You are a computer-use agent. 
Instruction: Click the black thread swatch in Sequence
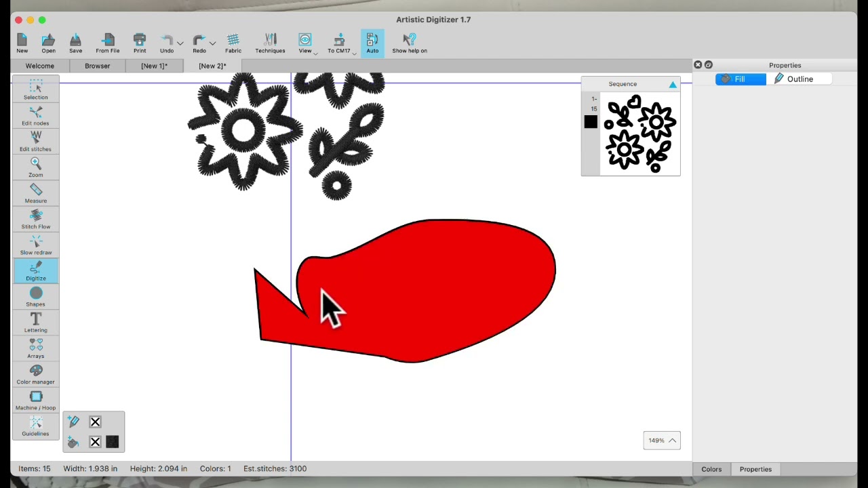pos(591,122)
